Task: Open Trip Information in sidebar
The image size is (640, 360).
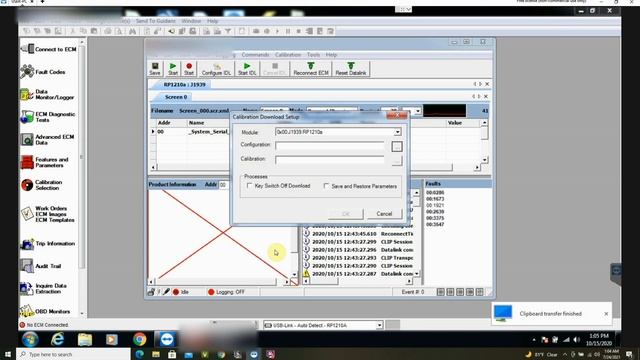Action: tap(48, 244)
